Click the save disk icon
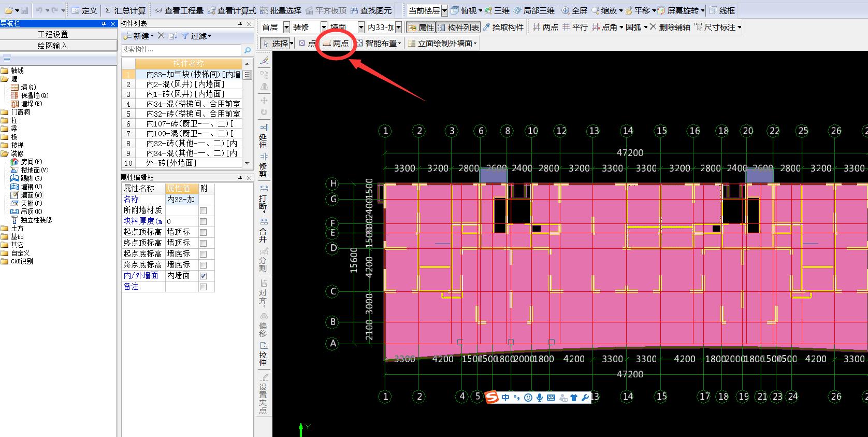Screen dimensions: 868x437 25,10
